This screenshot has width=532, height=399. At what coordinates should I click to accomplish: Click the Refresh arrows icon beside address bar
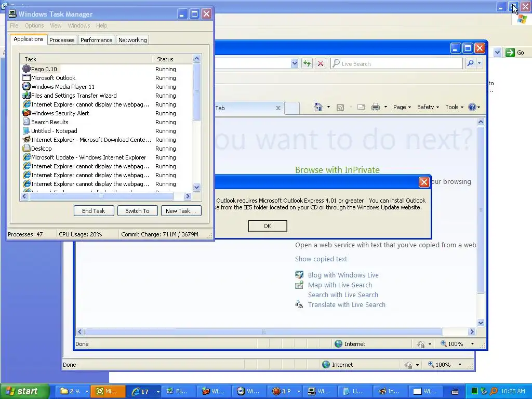[x=307, y=63]
